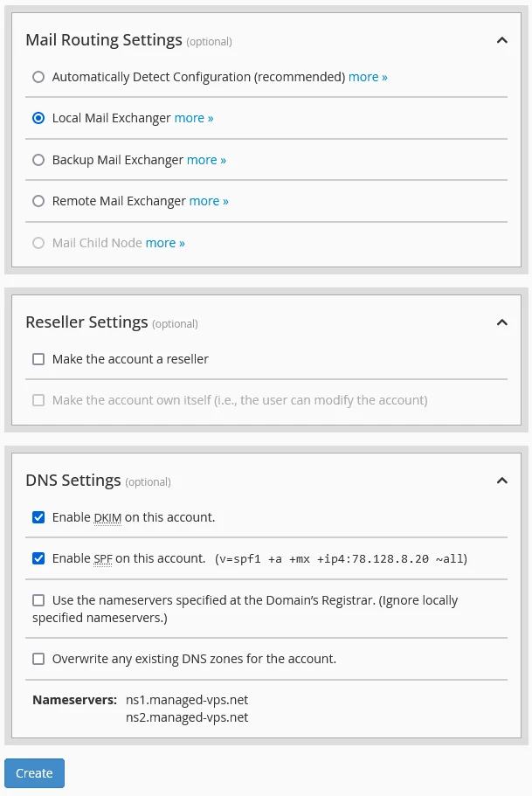View more details on Automatically Detect Configuration
532x796 pixels.
click(368, 77)
